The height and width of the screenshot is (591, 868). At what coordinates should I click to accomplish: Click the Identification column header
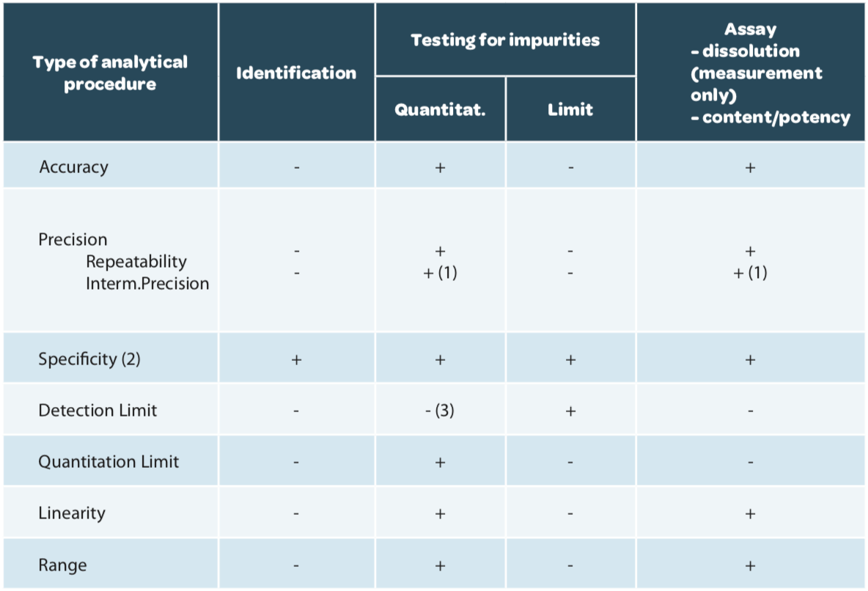296,73
